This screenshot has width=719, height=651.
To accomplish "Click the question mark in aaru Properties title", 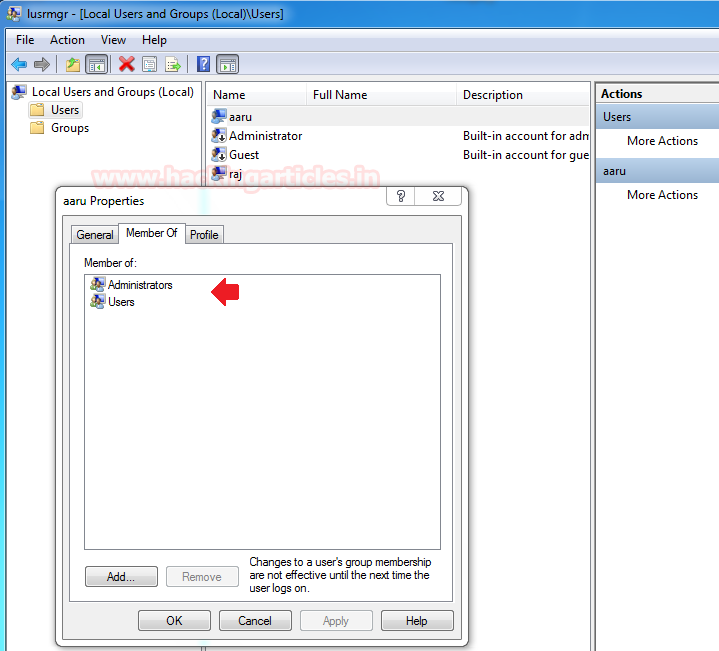I will pyautogui.click(x=401, y=196).
